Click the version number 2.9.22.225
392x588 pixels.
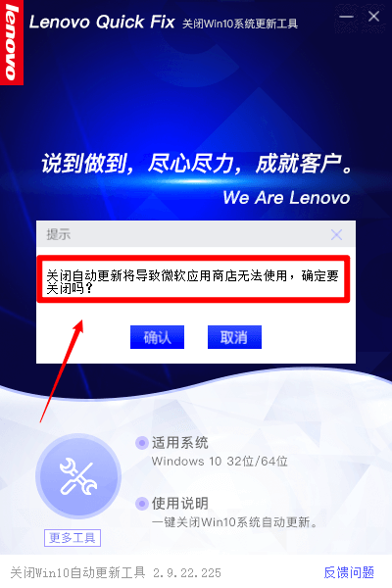click(x=187, y=573)
